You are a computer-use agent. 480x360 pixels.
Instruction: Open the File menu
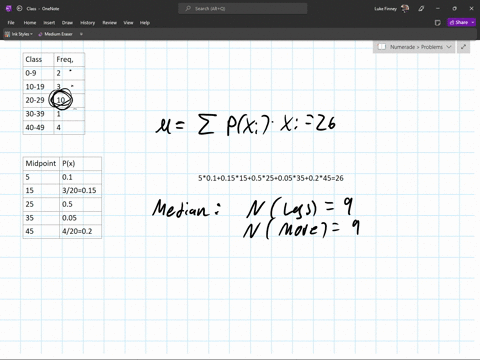click(x=11, y=23)
